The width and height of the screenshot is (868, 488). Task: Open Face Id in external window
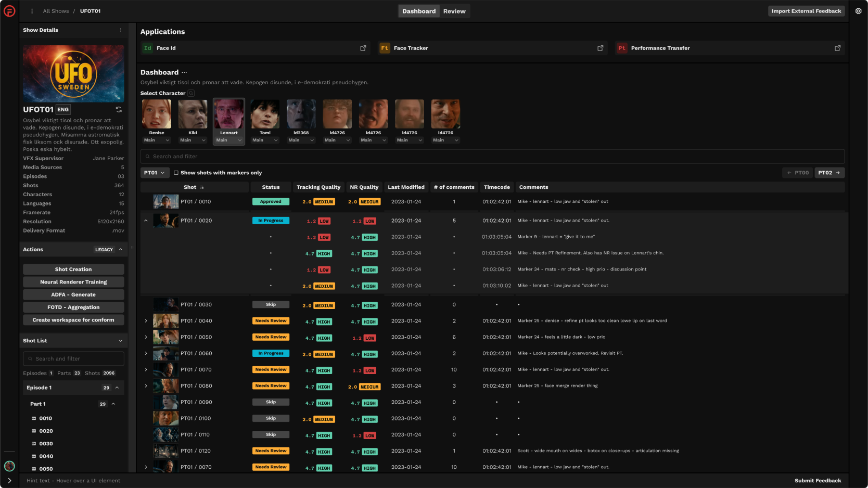pyautogui.click(x=363, y=48)
